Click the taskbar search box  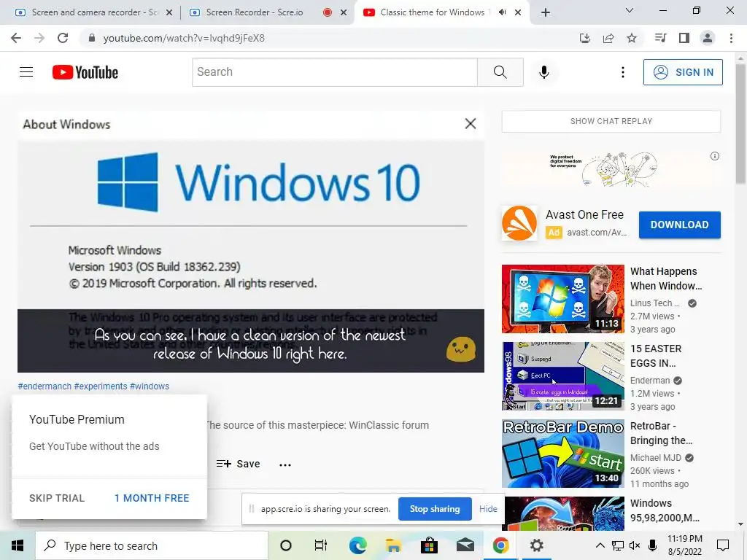pyautogui.click(x=152, y=545)
